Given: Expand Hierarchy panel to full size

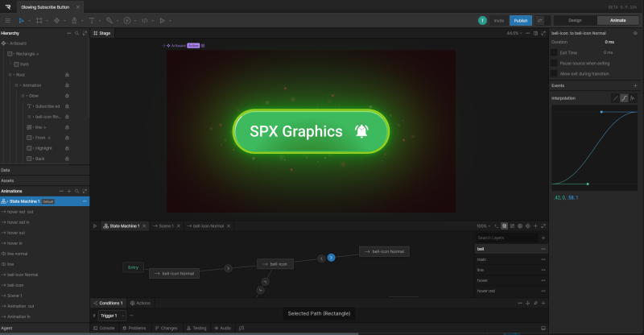Looking at the screenshot, I should coord(85,33).
